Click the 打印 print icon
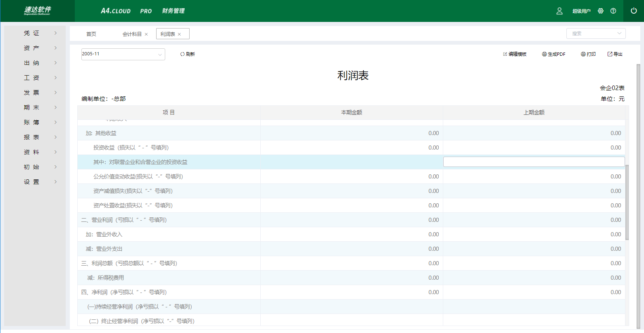This screenshot has height=333, width=644. tap(583, 54)
